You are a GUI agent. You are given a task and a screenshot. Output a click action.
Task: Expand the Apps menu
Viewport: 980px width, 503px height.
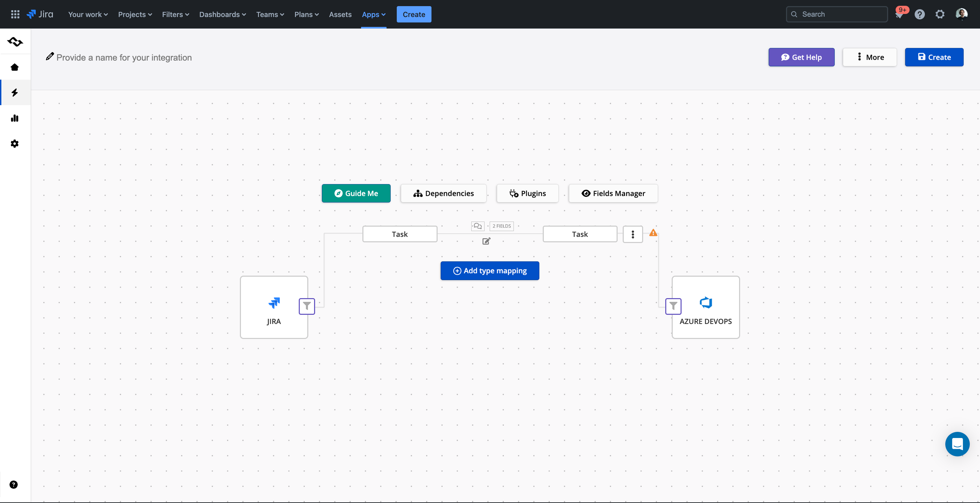coord(374,14)
